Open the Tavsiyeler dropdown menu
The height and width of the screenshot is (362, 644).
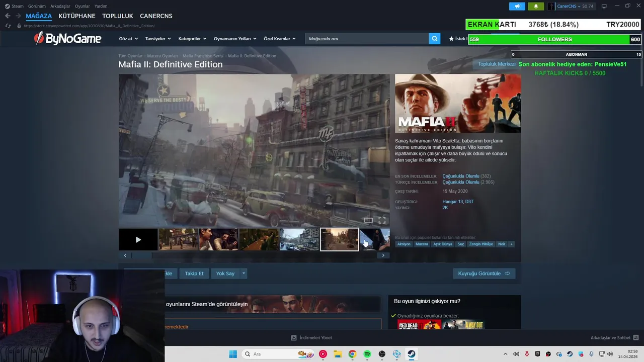pos(158,39)
